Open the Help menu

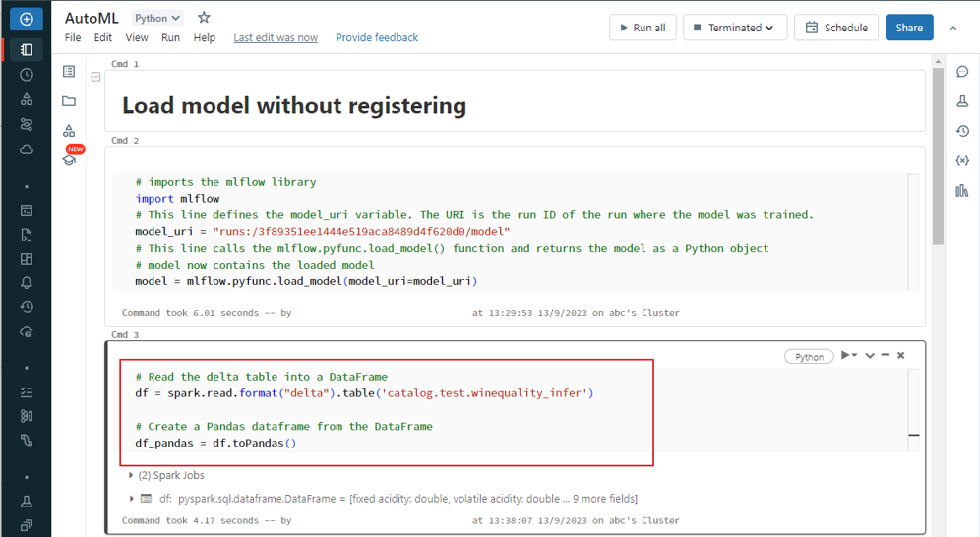pos(205,37)
